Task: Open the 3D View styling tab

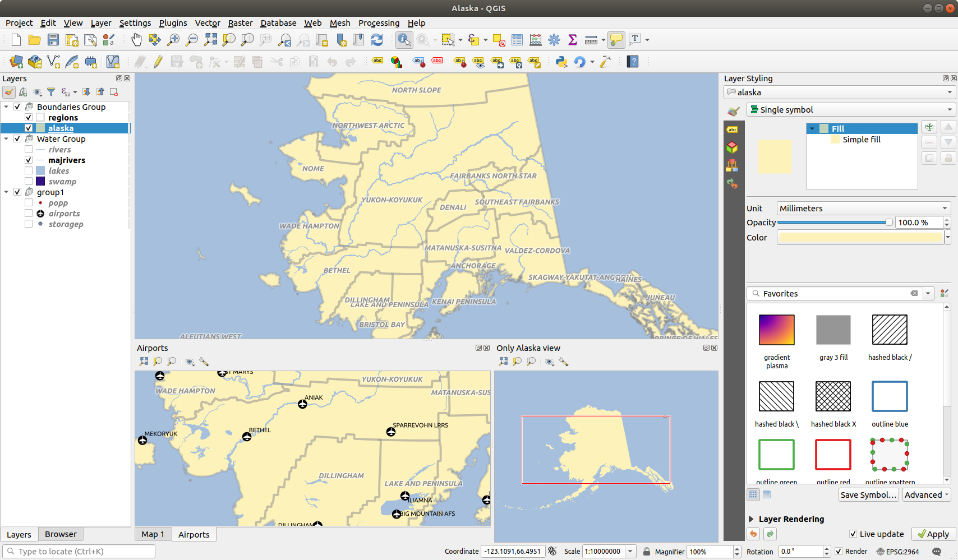Action: click(x=733, y=147)
